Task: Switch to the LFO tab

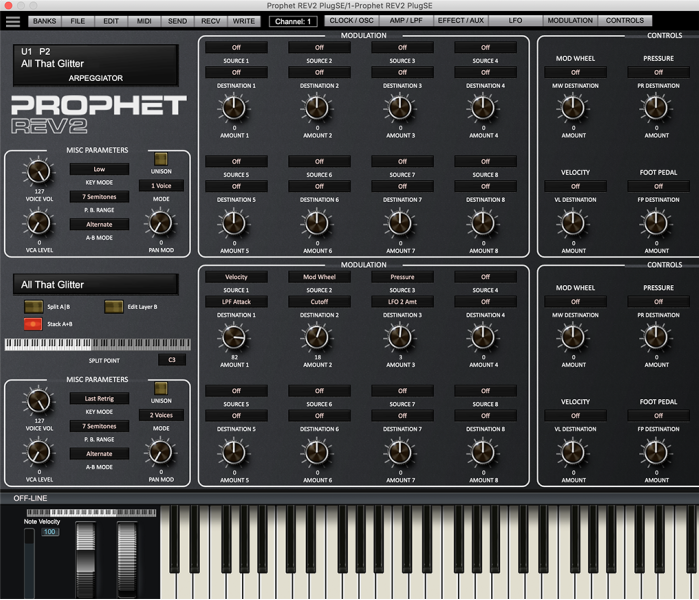Action: pos(515,21)
